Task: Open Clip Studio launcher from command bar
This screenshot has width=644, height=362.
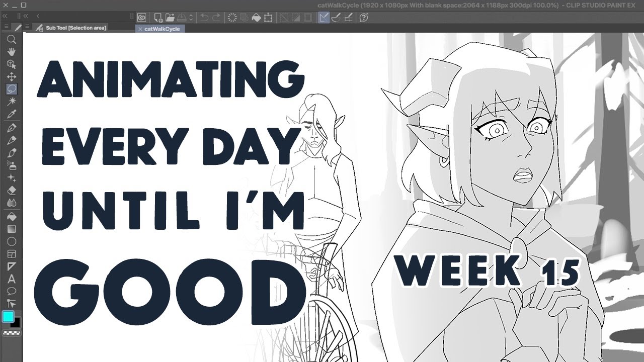Action: (142, 18)
